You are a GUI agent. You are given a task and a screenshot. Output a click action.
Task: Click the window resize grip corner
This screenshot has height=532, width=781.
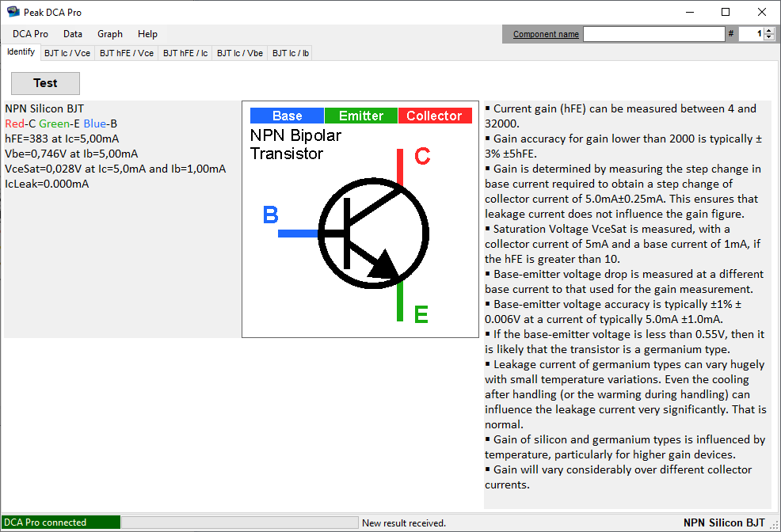click(x=775, y=525)
